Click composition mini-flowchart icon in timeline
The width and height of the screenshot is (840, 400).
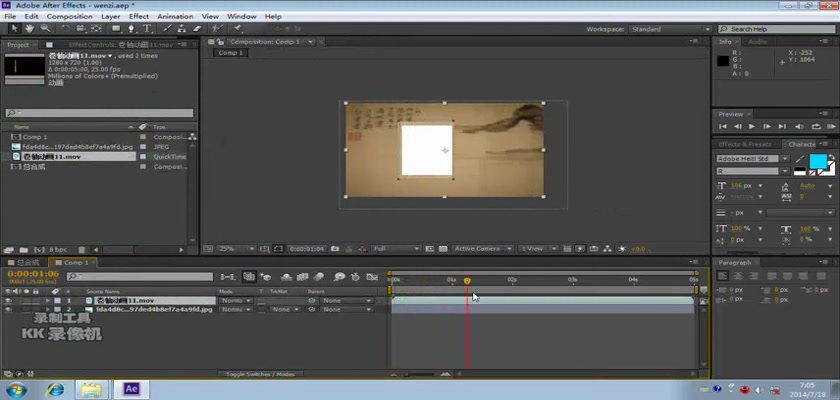click(x=228, y=277)
